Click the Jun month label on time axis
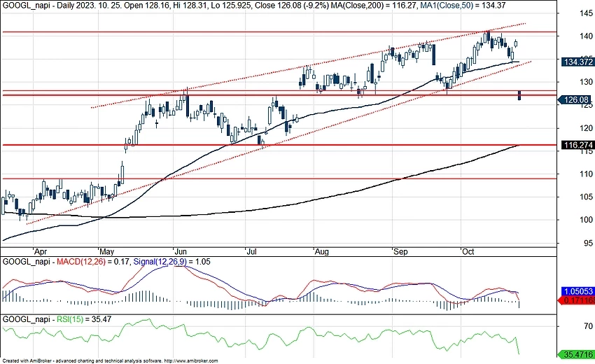This screenshot has height=364, width=595. (180, 251)
